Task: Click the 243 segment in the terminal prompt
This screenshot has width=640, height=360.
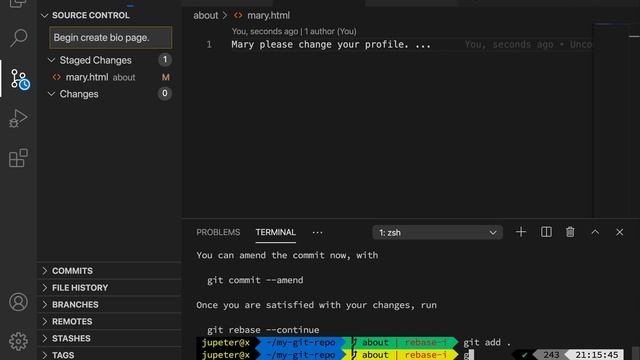Action: click(551, 355)
